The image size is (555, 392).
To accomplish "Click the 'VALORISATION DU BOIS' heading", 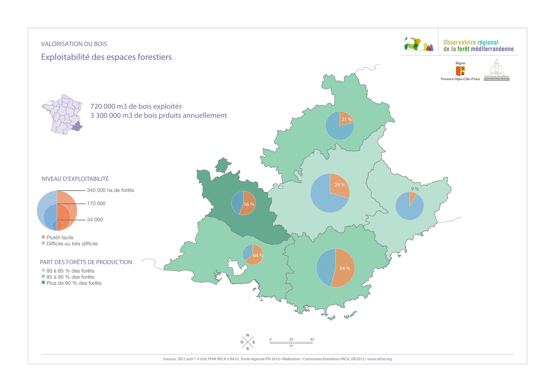I will click(74, 44).
